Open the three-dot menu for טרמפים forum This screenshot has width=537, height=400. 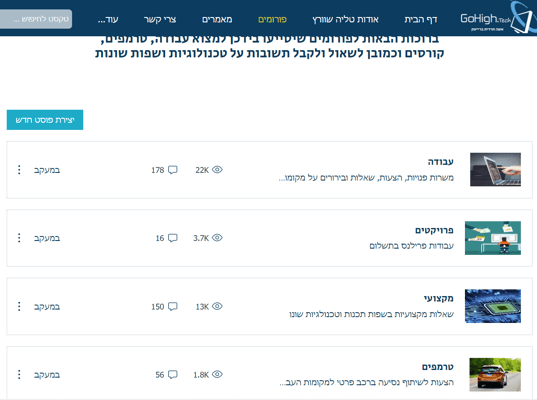pyautogui.click(x=19, y=374)
